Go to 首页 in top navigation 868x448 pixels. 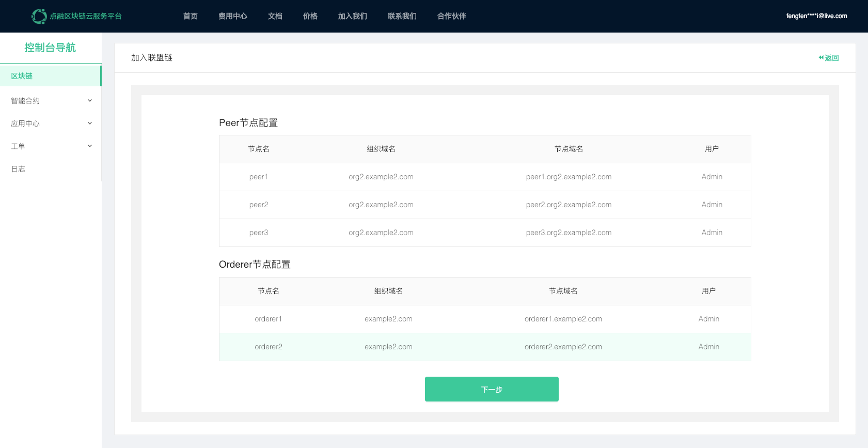(x=191, y=16)
